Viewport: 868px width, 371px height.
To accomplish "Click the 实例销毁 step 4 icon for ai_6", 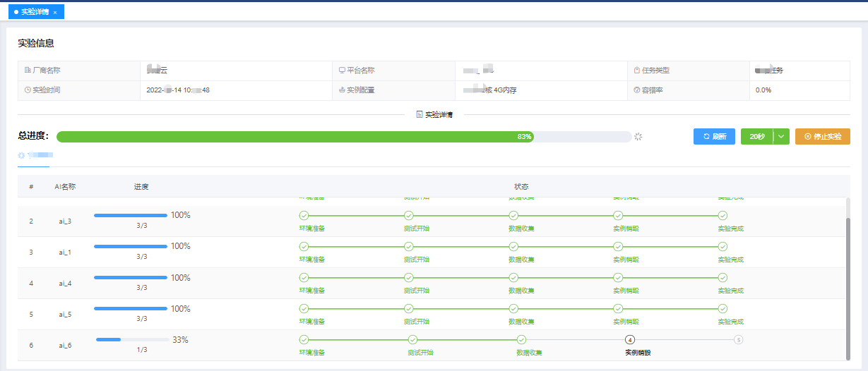I will 630,340.
